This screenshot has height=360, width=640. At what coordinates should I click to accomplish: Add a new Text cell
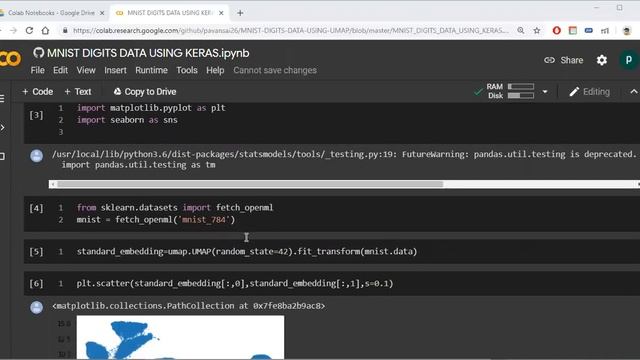[x=78, y=92]
